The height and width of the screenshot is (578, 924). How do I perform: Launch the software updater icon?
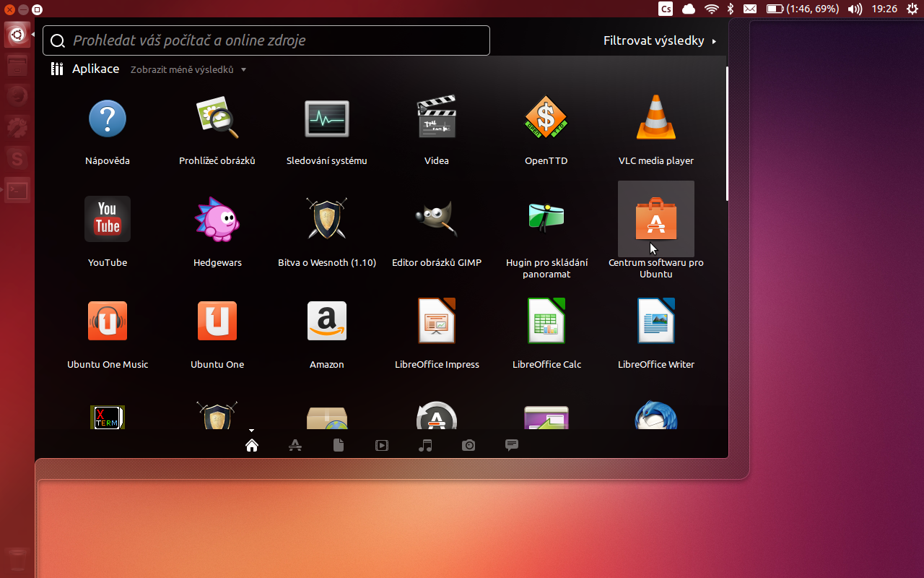437,415
